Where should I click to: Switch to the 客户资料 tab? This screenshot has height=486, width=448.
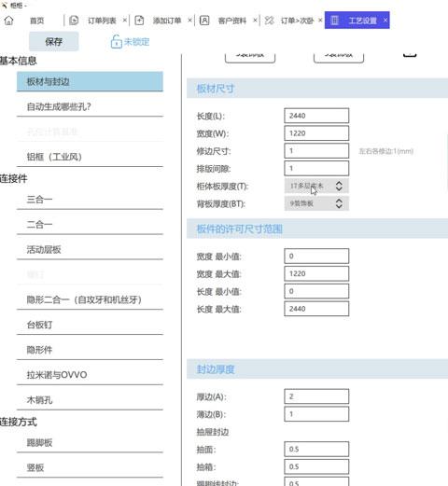232,21
